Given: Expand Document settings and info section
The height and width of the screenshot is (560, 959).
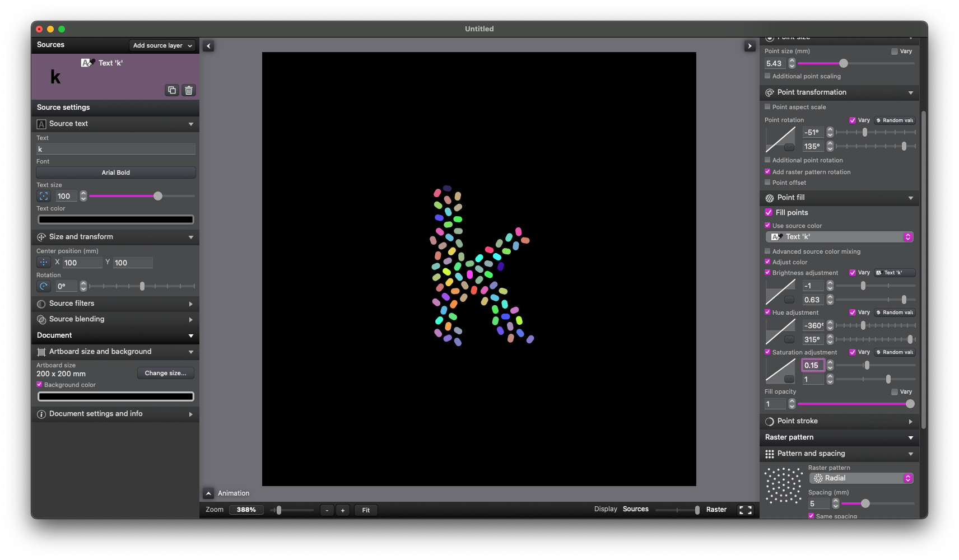Looking at the screenshot, I should coord(191,414).
